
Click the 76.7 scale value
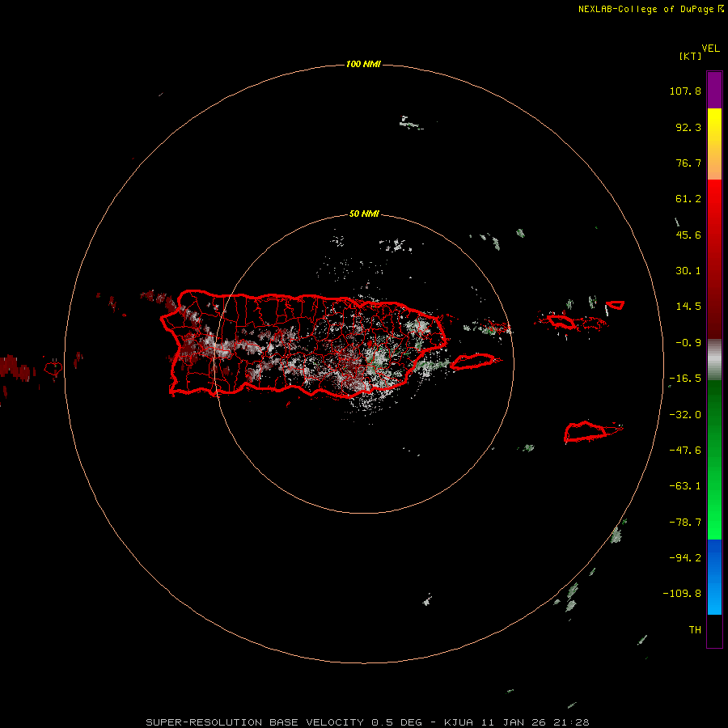tap(688, 163)
